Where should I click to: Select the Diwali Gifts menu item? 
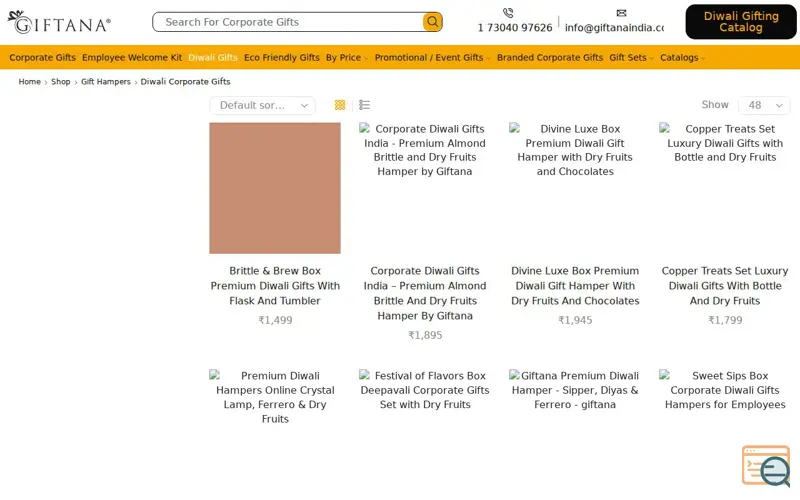point(213,58)
